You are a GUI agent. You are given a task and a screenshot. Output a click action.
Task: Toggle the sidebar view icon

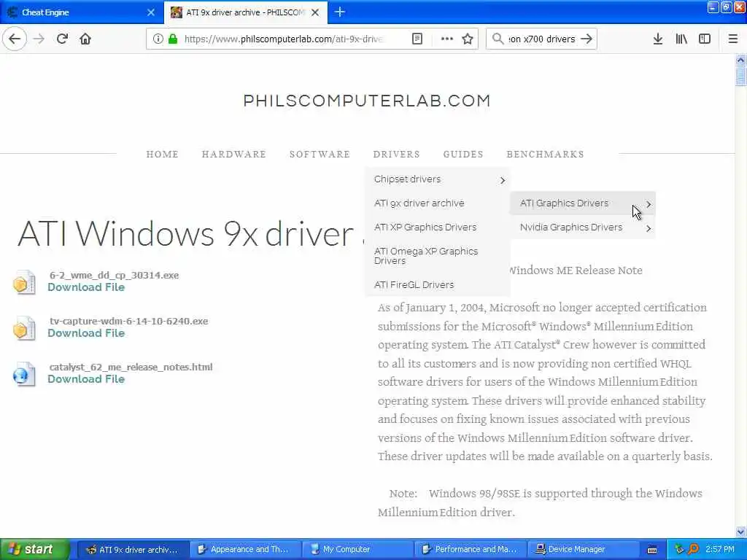pyautogui.click(x=705, y=39)
